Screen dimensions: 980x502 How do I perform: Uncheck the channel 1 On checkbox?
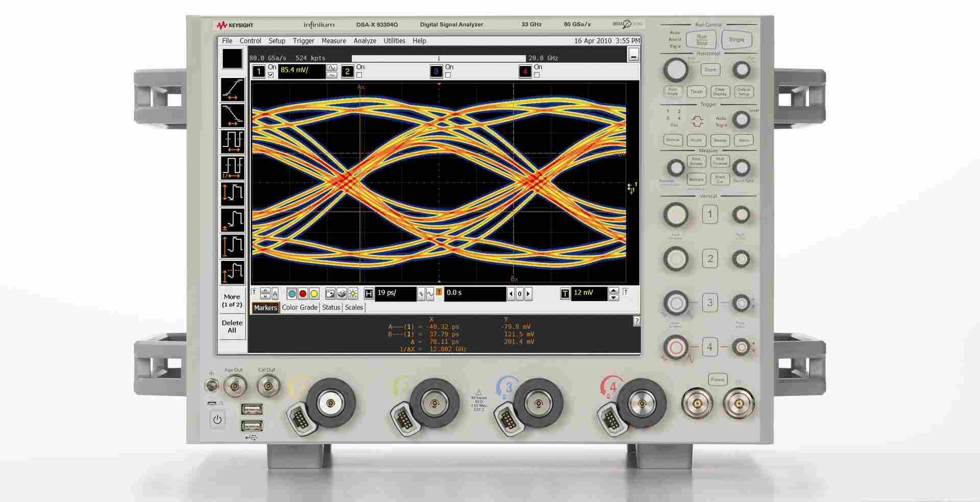coord(271,75)
